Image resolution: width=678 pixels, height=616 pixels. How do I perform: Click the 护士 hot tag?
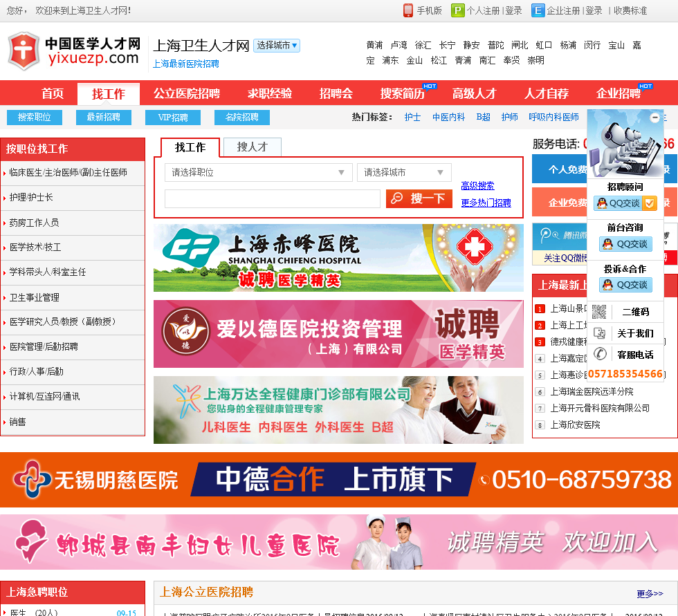pyautogui.click(x=412, y=117)
